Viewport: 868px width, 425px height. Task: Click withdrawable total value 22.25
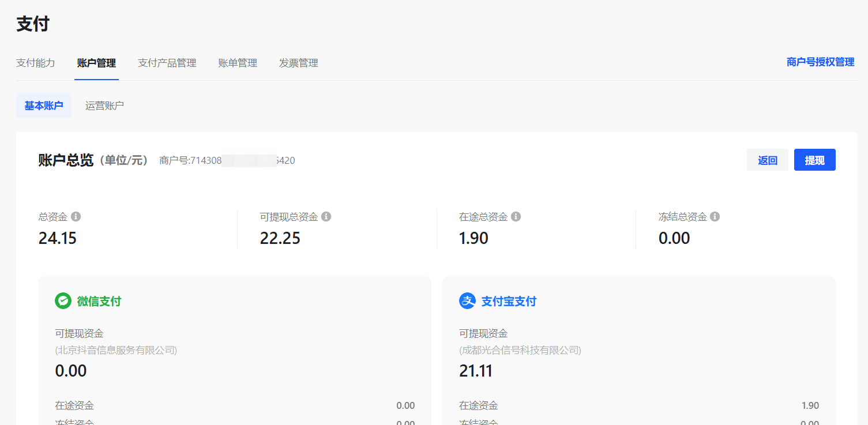280,238
